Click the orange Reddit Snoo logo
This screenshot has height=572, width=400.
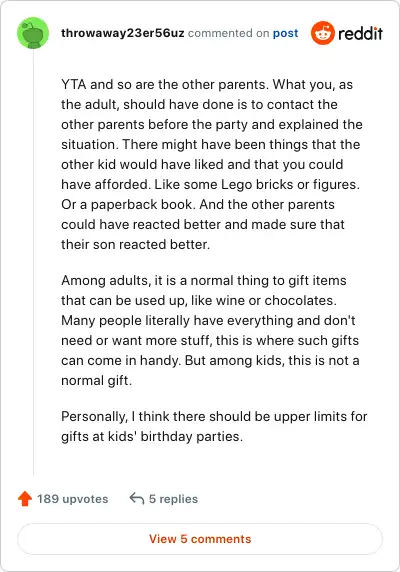(322, 33)
